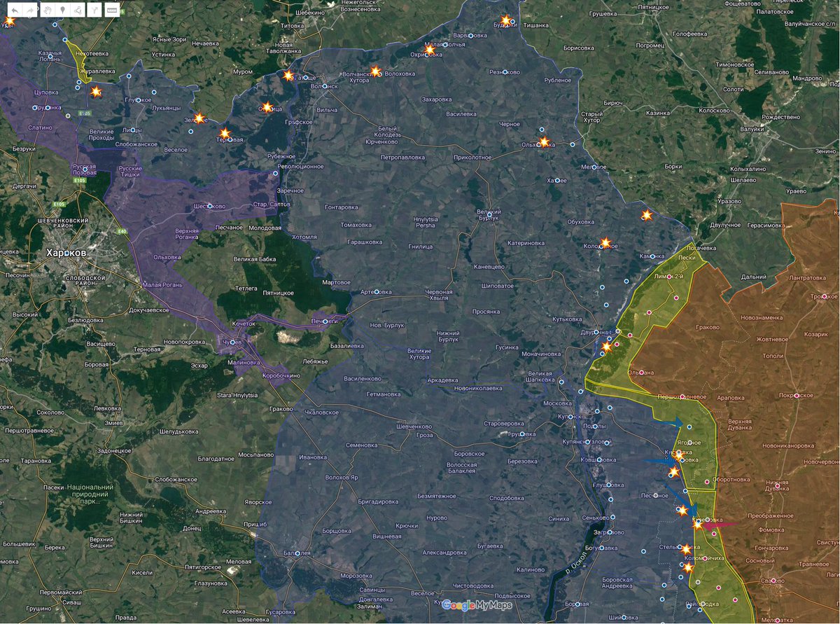Select the Measure distances ruler tool
The width and height of the screenshot is (840, 624).
111,10
